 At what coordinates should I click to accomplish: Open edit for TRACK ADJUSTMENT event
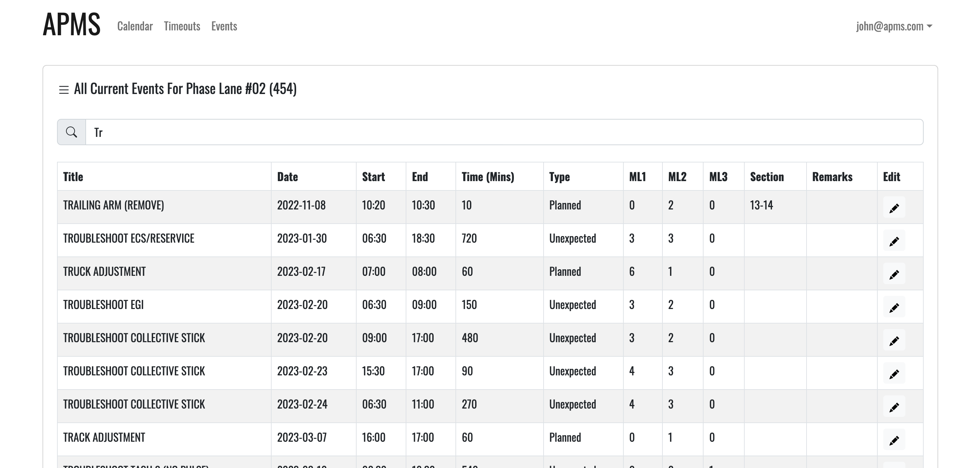[x=894, y=439]
